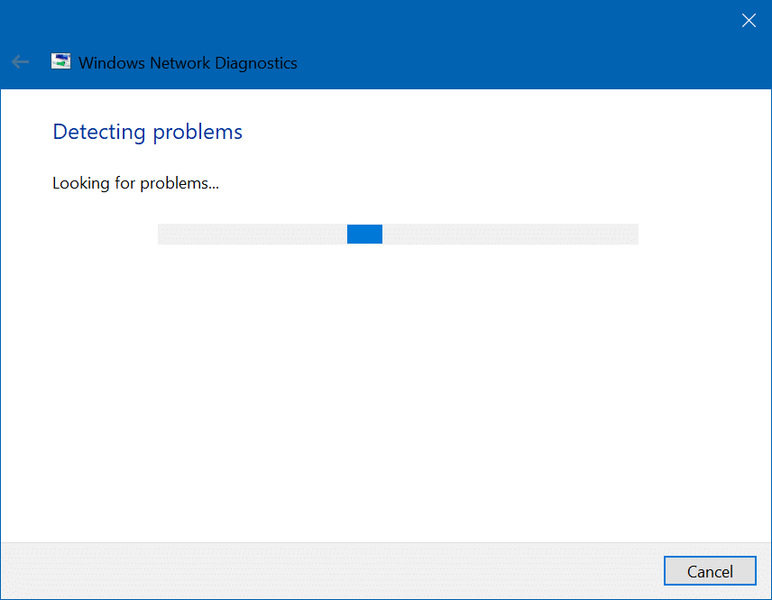Click the blue progress indicator block
The width and height of the screenshot is (772, 600).
click(364, 234)
